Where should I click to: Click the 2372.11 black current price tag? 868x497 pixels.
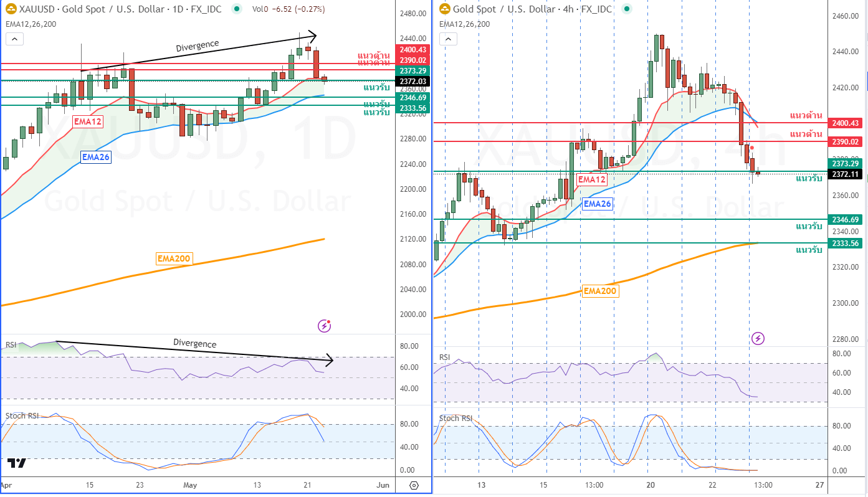(845, 174)
